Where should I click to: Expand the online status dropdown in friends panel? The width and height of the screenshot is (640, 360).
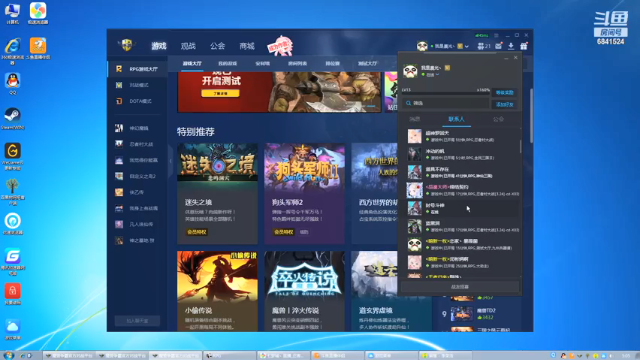[438, 75]
